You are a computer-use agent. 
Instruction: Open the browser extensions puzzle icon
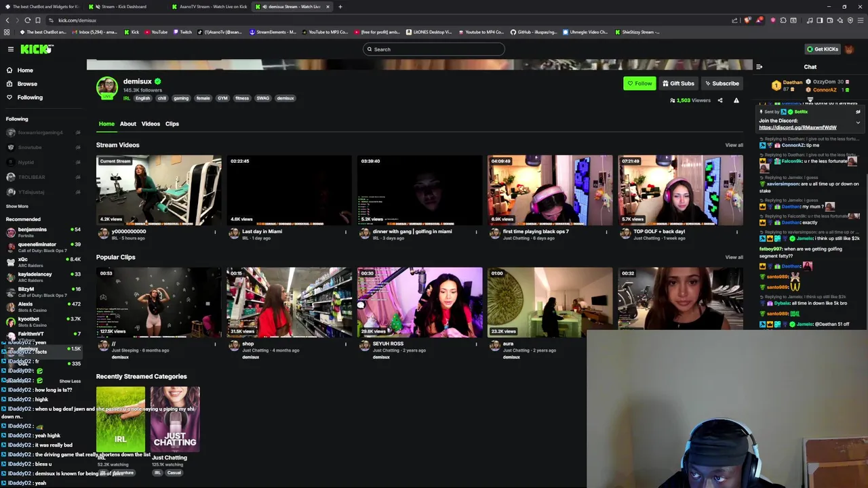[783, 20]
